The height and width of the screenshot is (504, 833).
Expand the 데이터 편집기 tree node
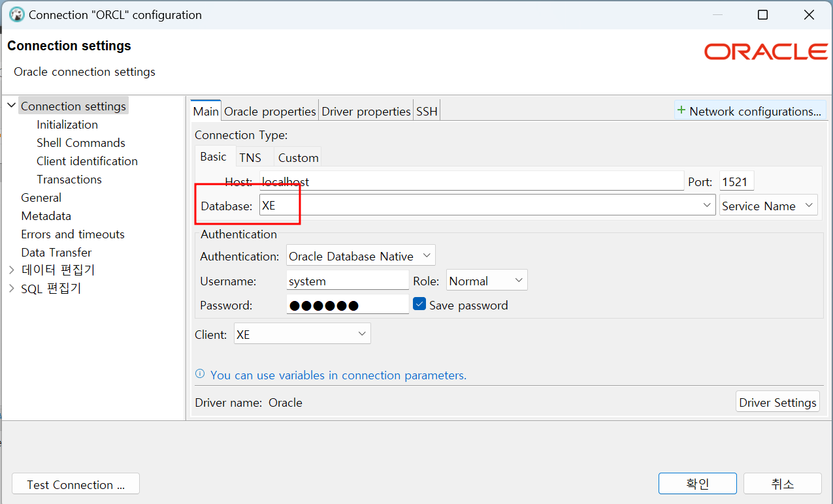(12, 270)
